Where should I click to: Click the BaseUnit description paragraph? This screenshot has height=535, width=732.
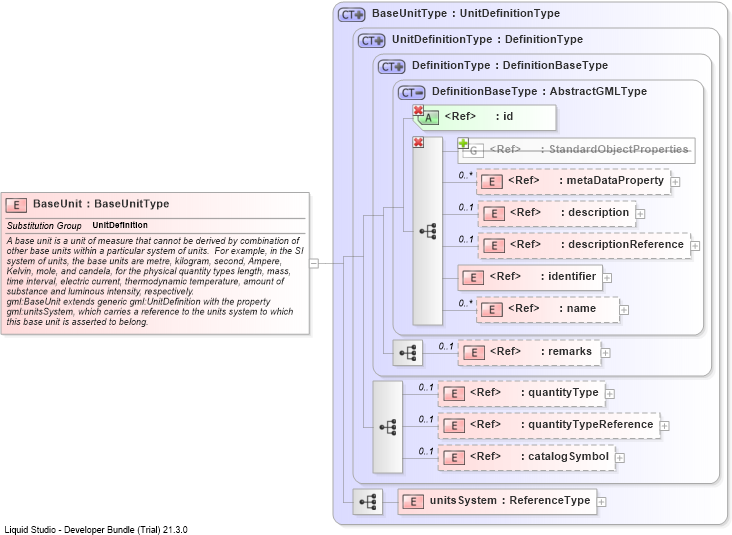pyautogui.click(x=155, y=281)
